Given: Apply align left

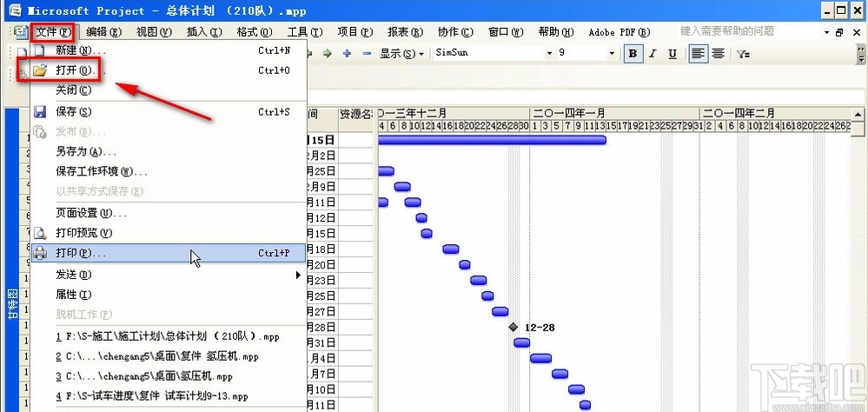Looking at the screenshot, I should [699, 54].
